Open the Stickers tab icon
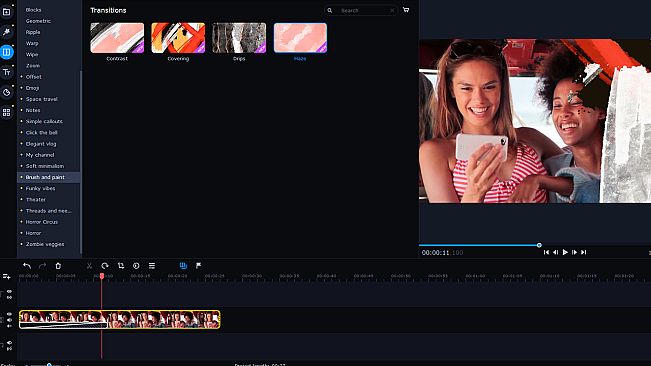Screen dimensions: 651x366 [x=6, y=92]
